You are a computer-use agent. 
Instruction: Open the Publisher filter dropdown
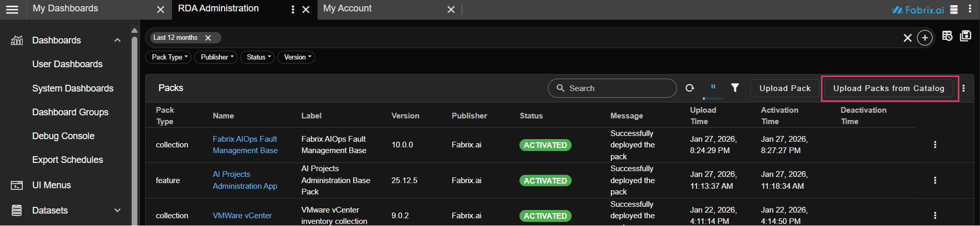(217, 57)
